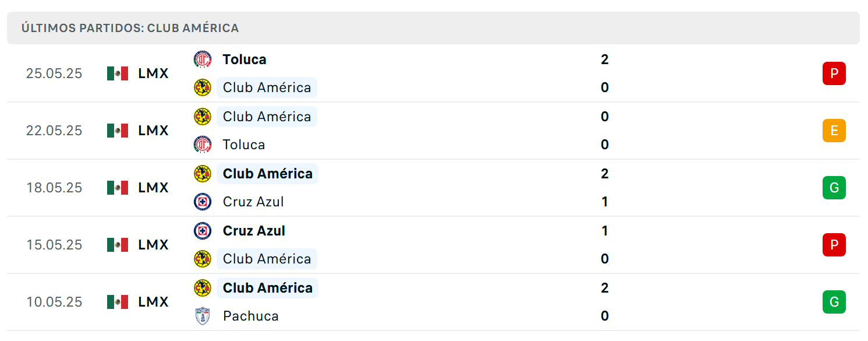Click green G win badge for 10.05.25
The width and height of the screenshot is (868, 341).
(x=834, y=302)
